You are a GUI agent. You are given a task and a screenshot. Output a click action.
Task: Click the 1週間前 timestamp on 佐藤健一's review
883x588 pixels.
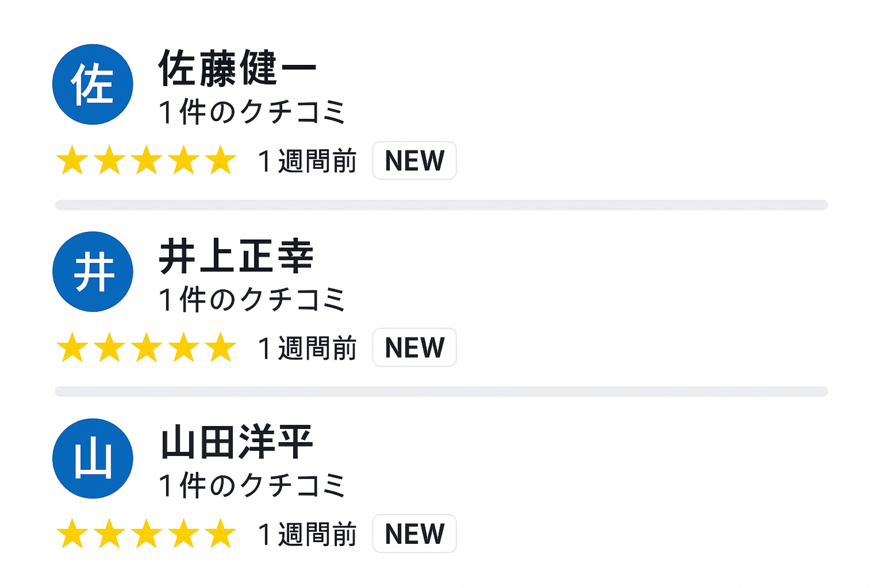coord(307,161)
